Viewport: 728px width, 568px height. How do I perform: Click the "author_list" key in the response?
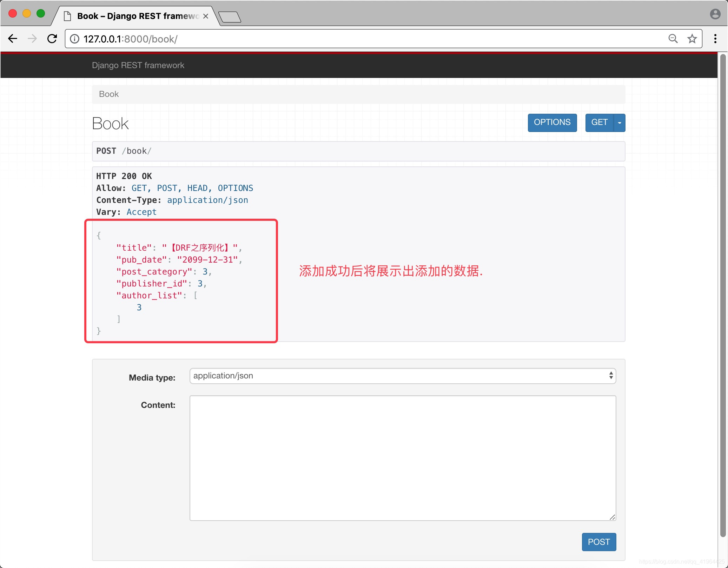149,296
